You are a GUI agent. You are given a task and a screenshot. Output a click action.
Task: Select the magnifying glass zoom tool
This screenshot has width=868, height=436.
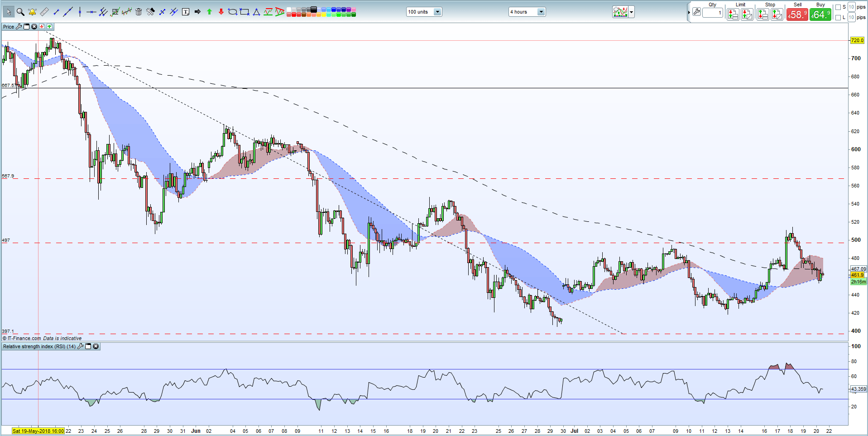20,12
